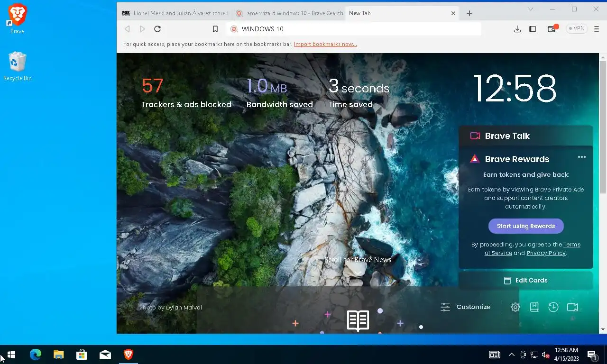Open the Mail app from the taskbar

[105, 355]
